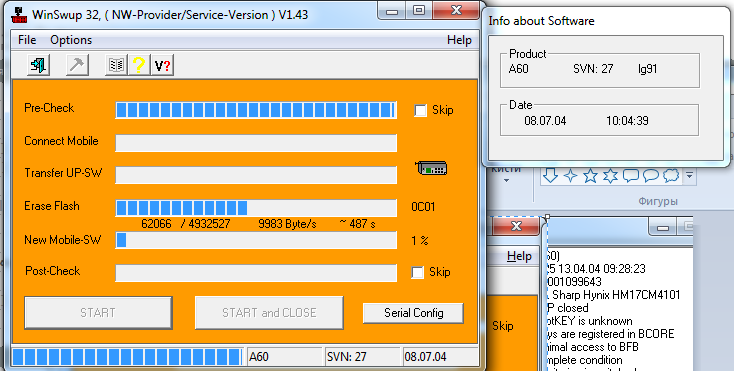Click the Post-Check progress field
The width and height of the screenshot is (734, 371).
pos(256,273)
